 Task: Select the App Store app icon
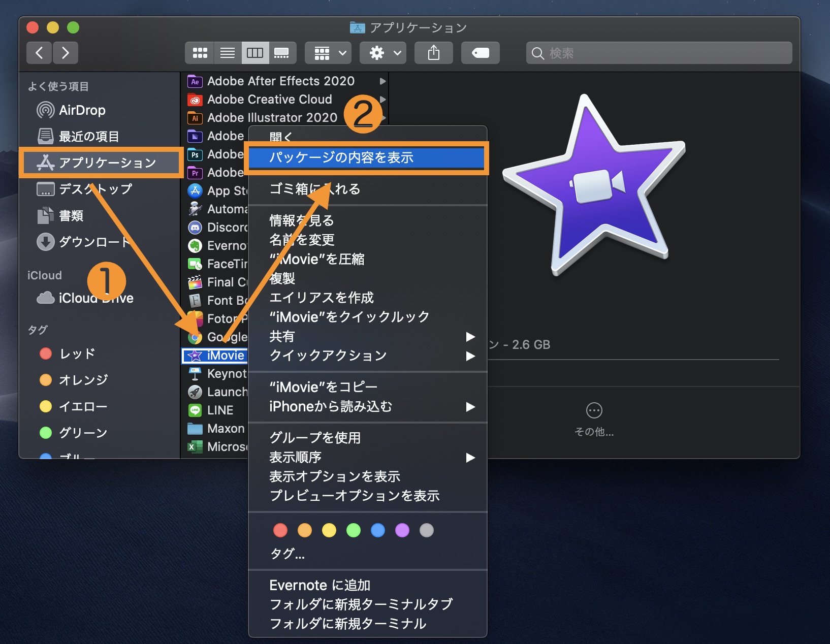(x=195, y=191)
